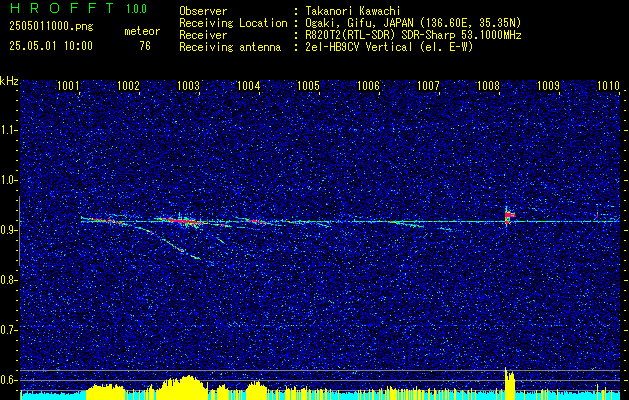Click the 0.8 kHz axis label
Screen dimensions: 629x400
tap(9, 280)
